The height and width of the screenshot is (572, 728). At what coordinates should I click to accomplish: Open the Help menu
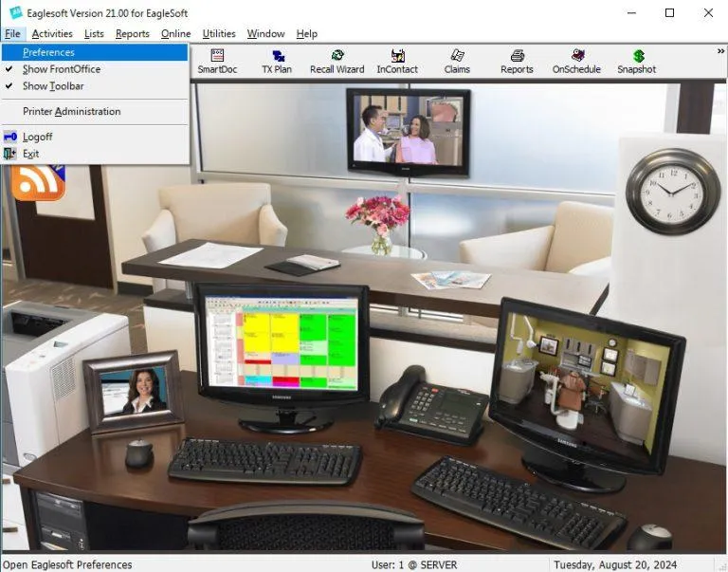click(306, 34)
